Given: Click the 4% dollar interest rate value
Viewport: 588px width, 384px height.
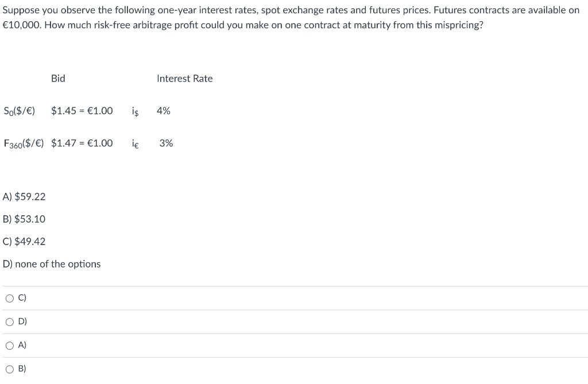Looking at the screenshot, I should [164, 111].
